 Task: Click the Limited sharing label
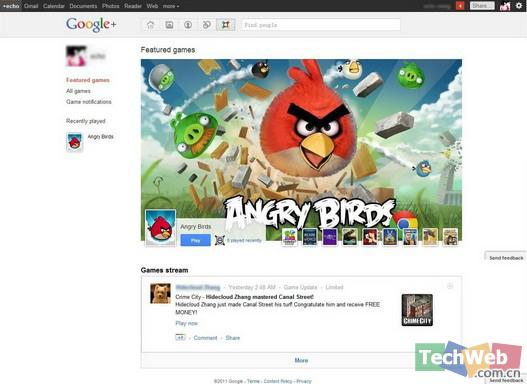click(334, 287)
